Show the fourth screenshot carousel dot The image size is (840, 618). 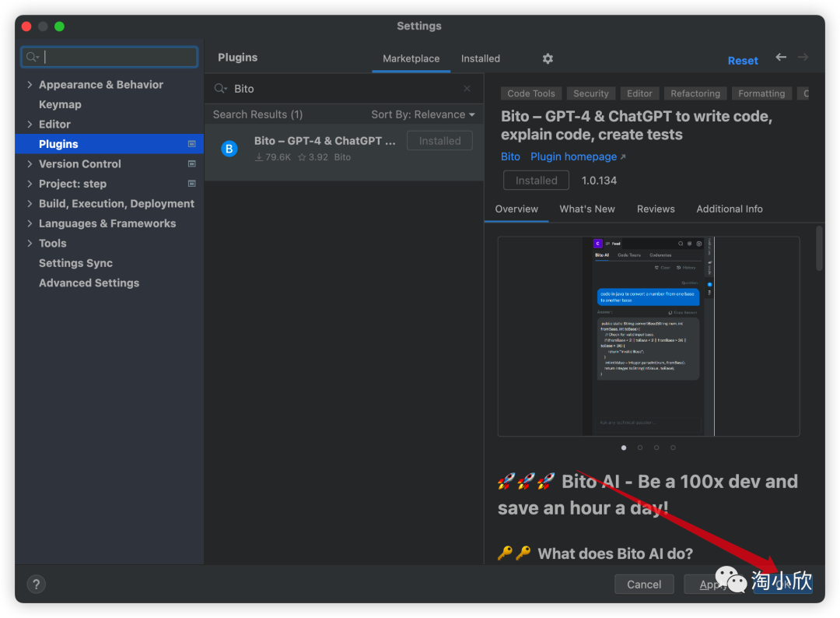[x=673, y=448]
